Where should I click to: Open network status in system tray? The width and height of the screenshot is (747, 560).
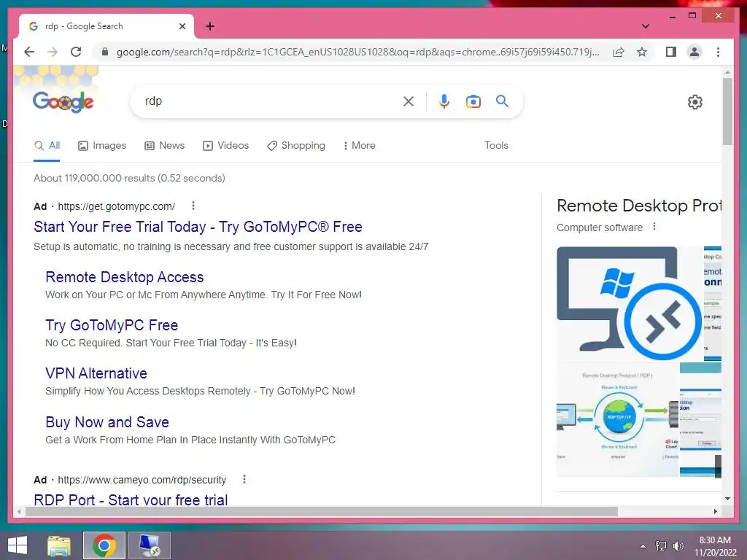(x=661, y=546)
